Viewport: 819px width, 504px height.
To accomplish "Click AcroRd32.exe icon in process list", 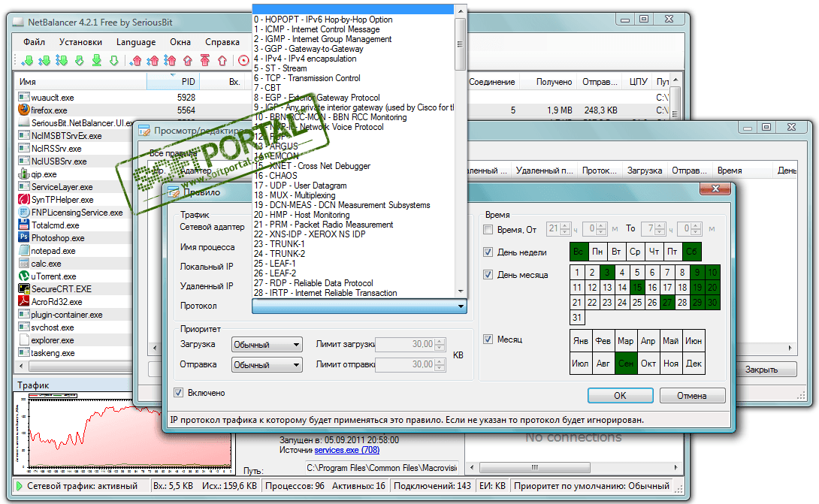I will pos(24,301).
